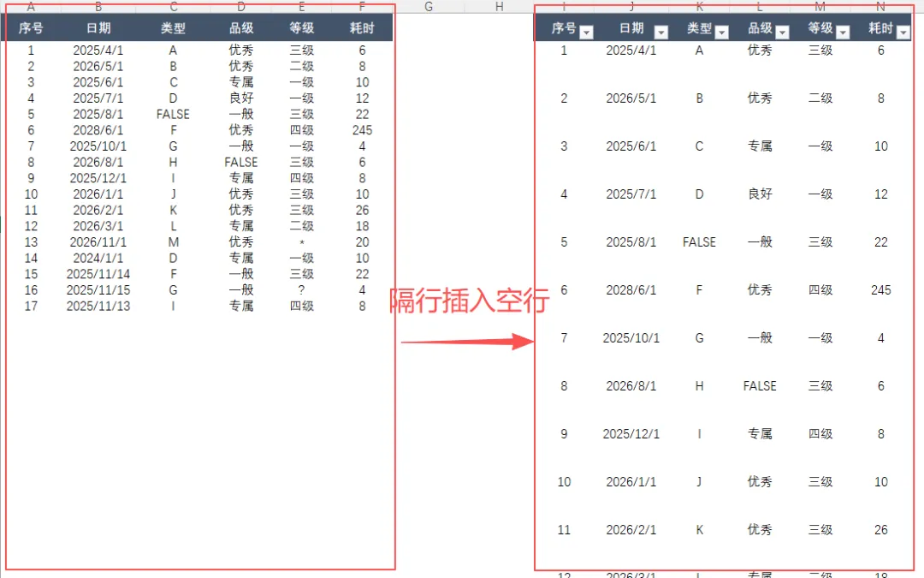
Task: Select the 类型 cell containing L
Action: point(173,226)
